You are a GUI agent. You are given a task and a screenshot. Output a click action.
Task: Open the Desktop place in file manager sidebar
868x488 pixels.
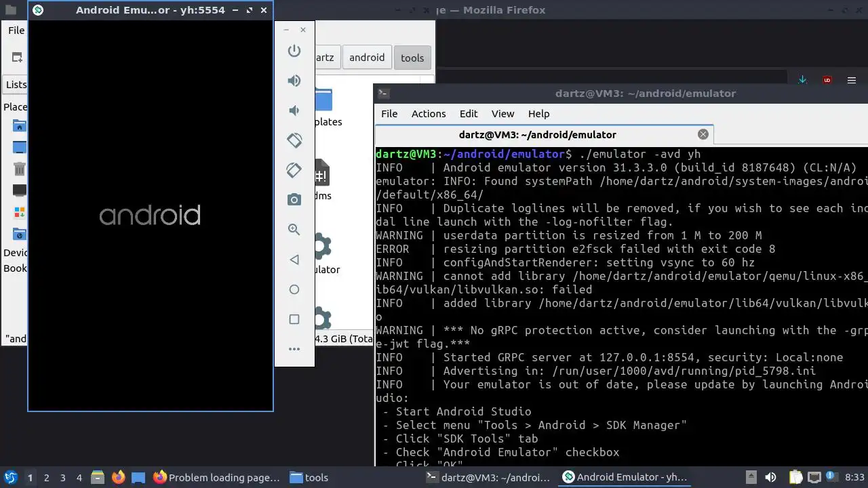19,147
